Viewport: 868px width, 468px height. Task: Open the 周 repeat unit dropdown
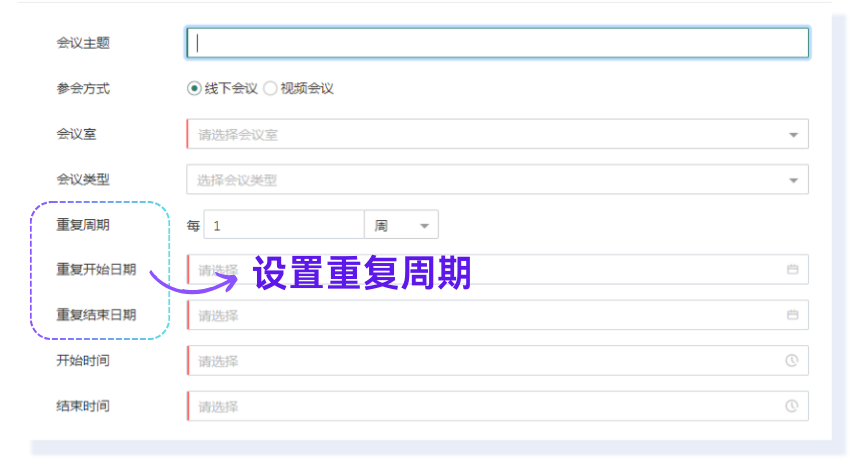point(402,225)
